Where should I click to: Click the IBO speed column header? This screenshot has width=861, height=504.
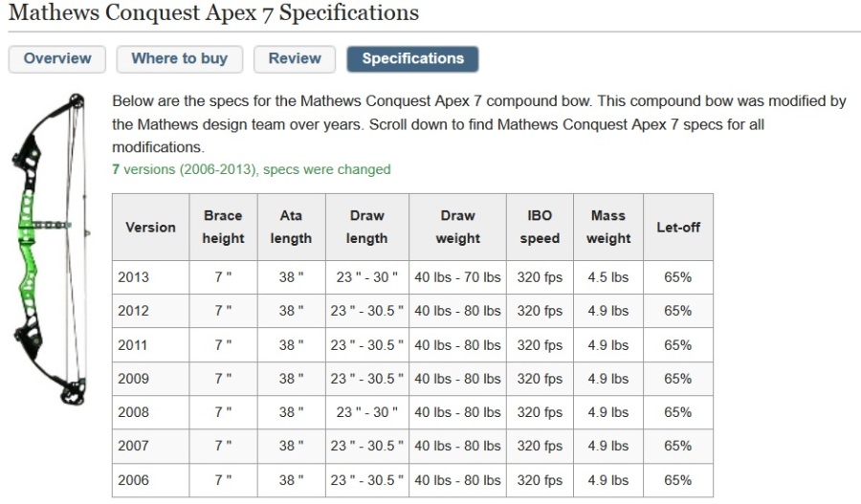(540, 228)
